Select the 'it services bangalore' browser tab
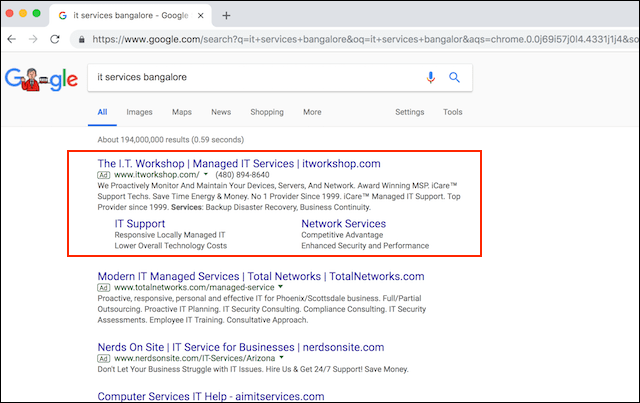This screenshot has width=640, height=403. click(131, 16)
